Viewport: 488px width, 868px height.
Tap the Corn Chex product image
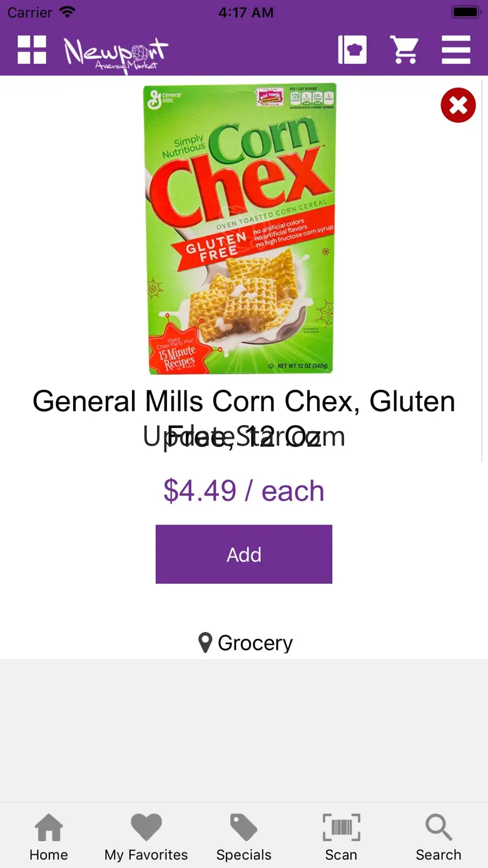pyautogui.click(x=241, y=229)
